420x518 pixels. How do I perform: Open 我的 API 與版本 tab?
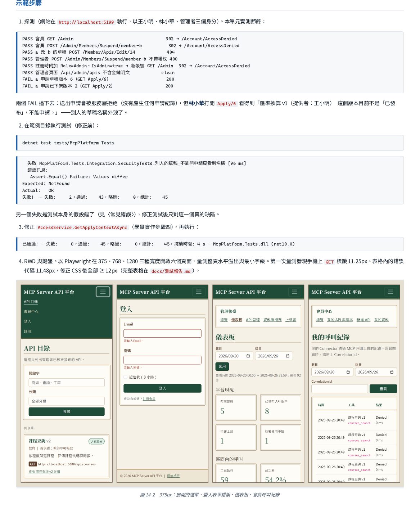(340, 320)
